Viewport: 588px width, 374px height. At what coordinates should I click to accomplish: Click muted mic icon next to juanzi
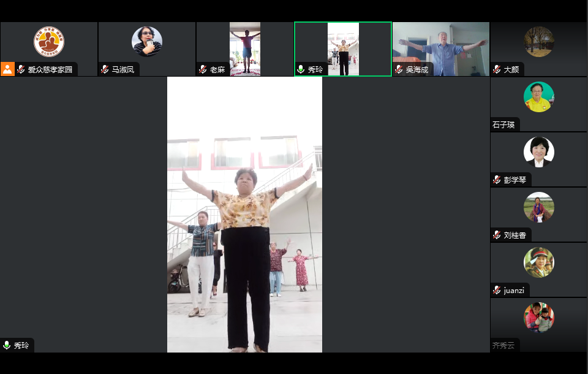click(497, 291)
